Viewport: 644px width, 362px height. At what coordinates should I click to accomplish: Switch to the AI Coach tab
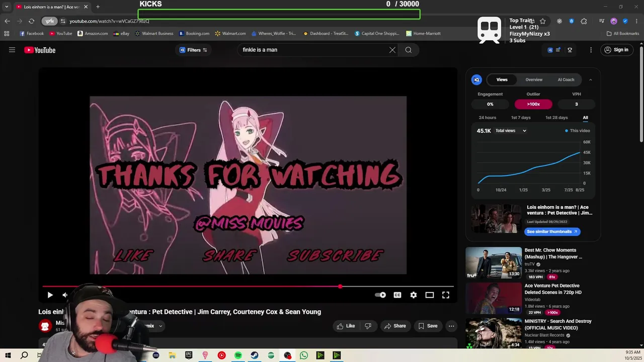pos(566,79)
